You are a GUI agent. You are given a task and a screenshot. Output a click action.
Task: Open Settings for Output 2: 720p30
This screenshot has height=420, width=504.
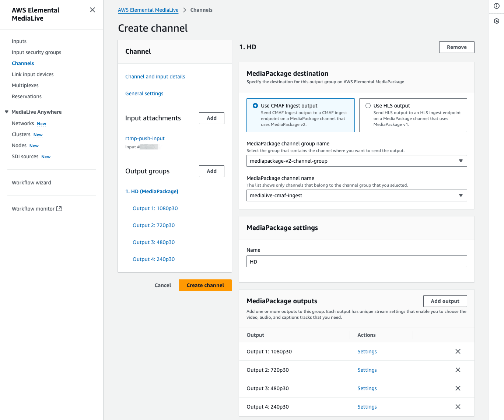[x=367, y=370]
